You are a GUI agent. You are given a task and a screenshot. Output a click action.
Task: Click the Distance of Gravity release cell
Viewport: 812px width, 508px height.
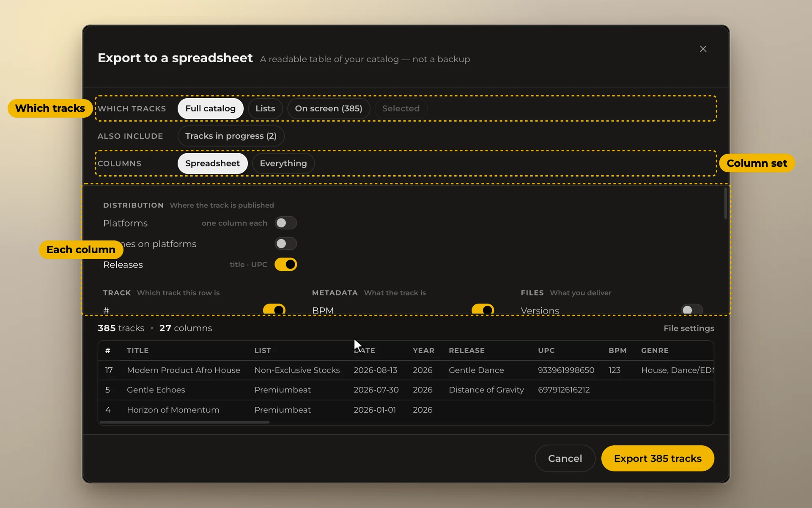point(486,390)
